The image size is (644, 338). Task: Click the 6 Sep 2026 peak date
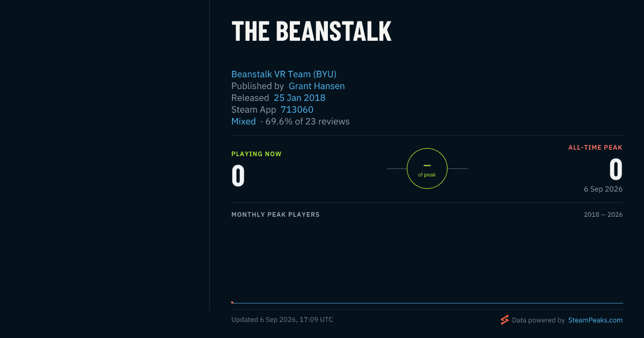(603, 189)
